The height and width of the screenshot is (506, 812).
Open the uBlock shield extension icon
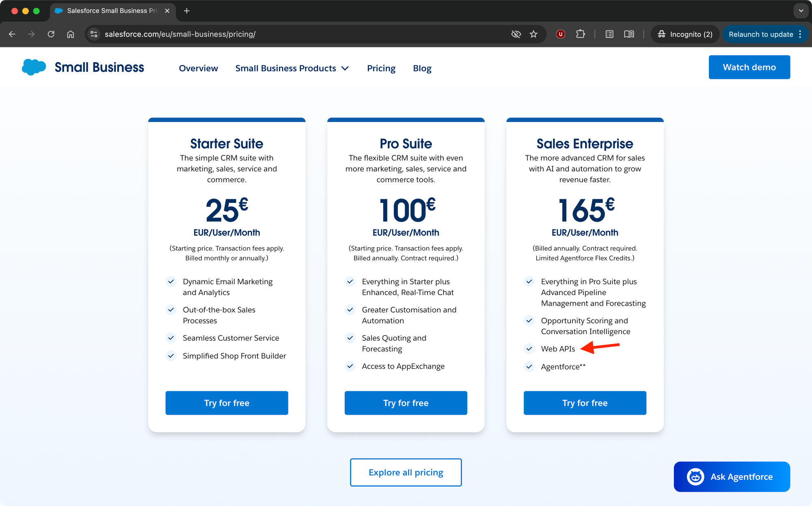[561, 34]
